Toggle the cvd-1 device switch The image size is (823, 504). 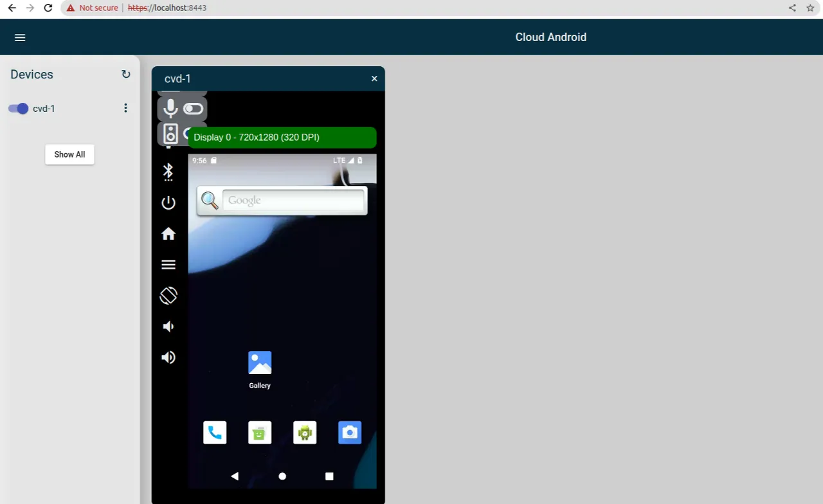click(x=18, y=109)
